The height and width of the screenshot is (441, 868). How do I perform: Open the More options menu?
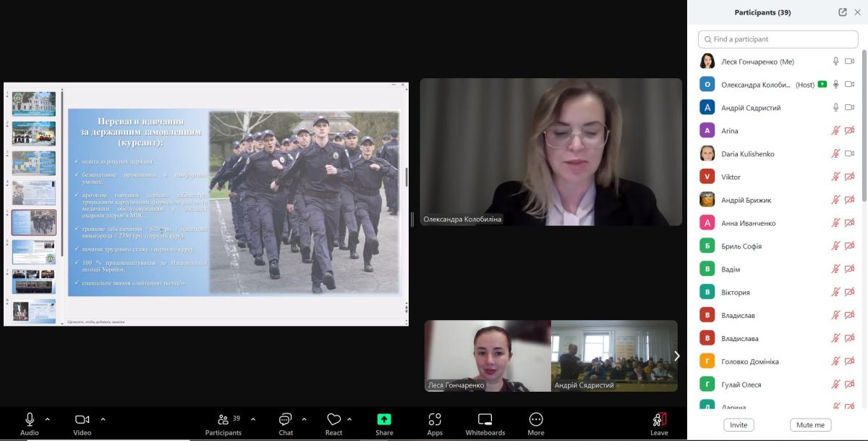pos(536,424)
